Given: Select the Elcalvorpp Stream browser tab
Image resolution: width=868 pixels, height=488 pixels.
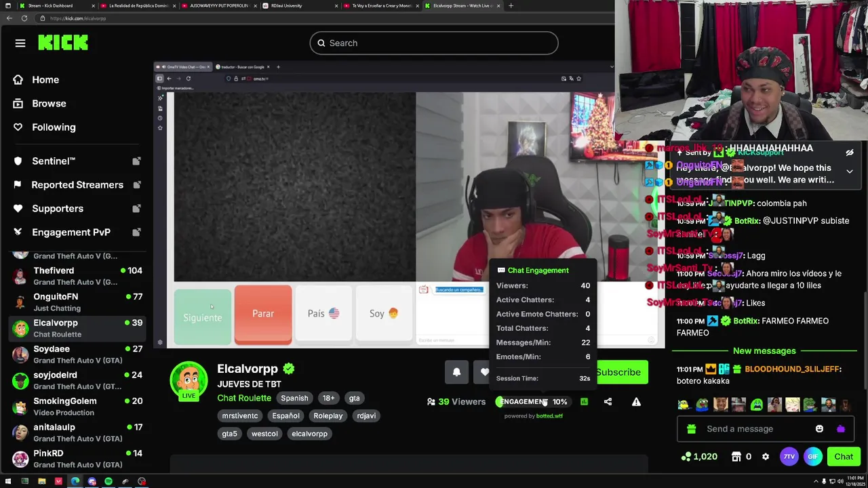Looking at the screenshot, I should tap(462, 5).
